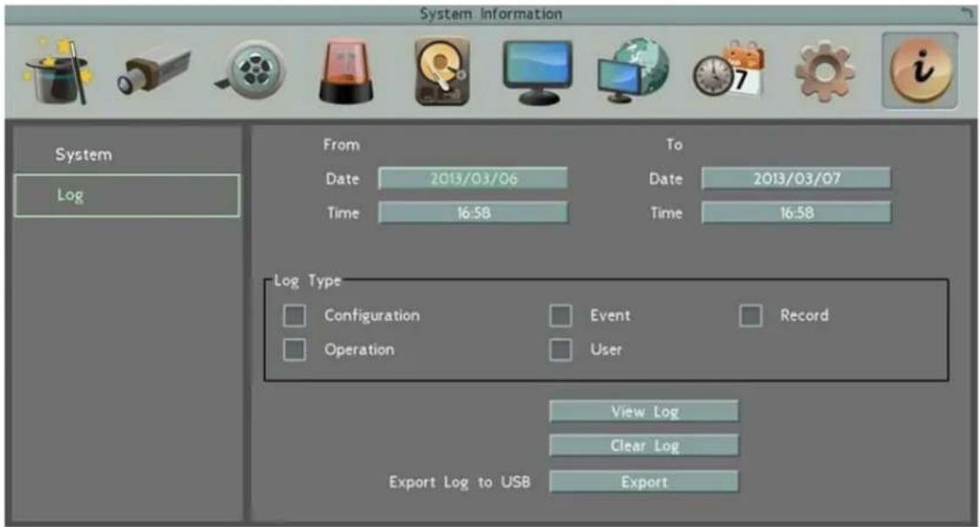Click the Export button

pos(643,482)
